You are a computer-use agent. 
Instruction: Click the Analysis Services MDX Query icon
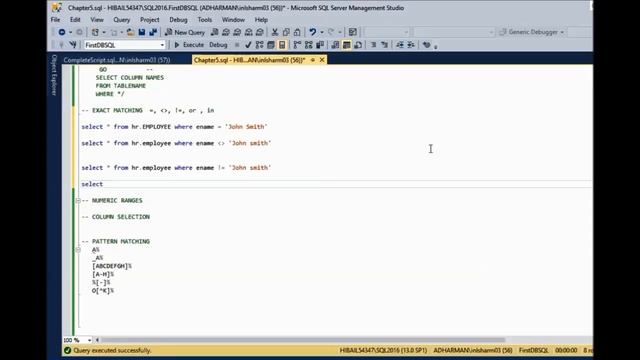pyautogui.click(x=226, y=32)
